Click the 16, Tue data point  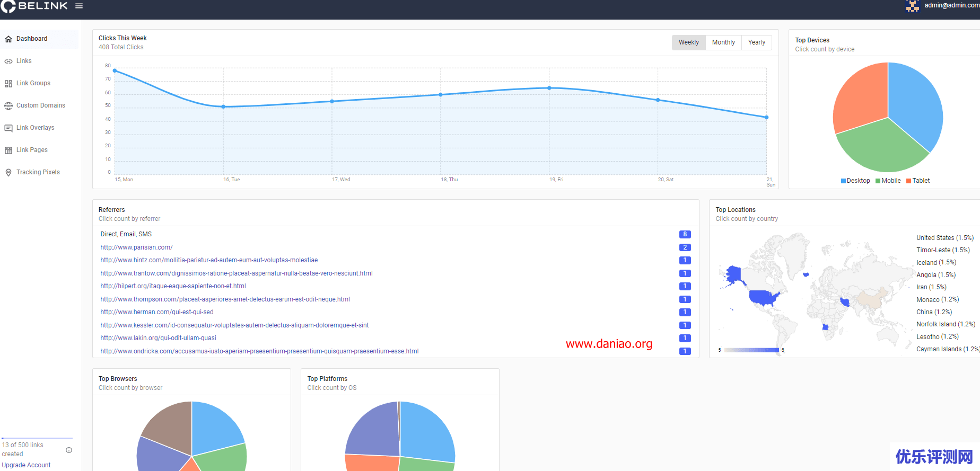click(223, 106)
